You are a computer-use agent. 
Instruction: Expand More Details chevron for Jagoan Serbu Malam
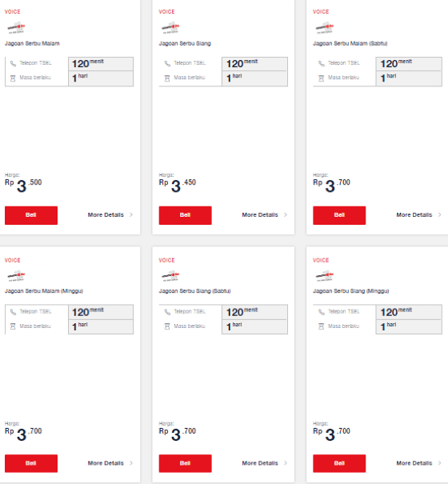(131, 214)
